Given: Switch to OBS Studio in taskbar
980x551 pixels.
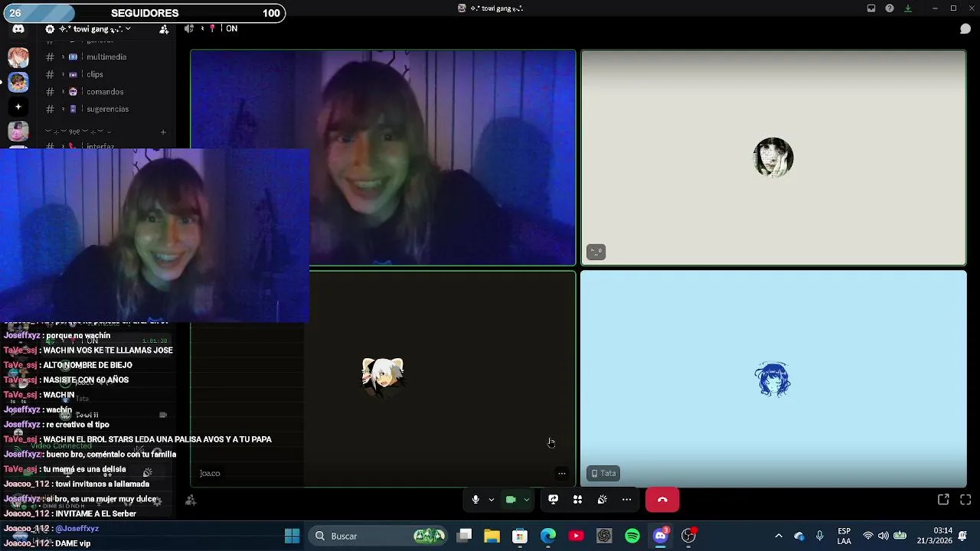Looking at the screenshot, I should pyautogui.click(x=689, y=536).
